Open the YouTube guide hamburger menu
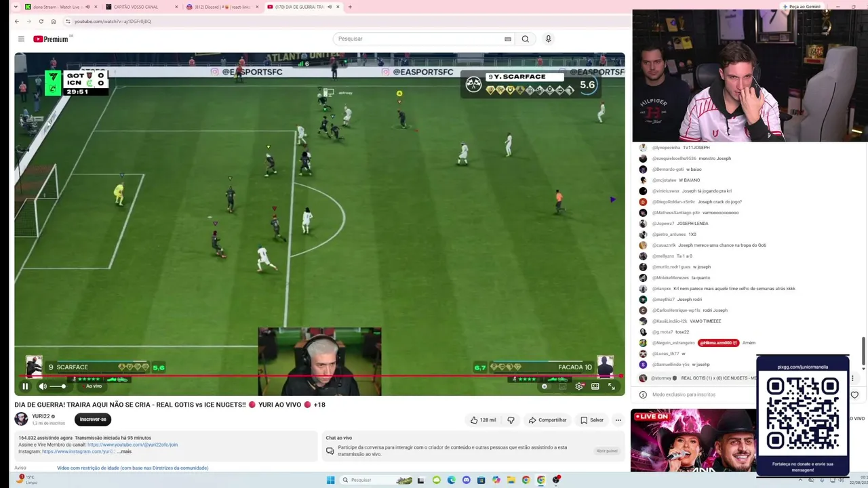Viewport: 868px width, 488px height. 21,39
